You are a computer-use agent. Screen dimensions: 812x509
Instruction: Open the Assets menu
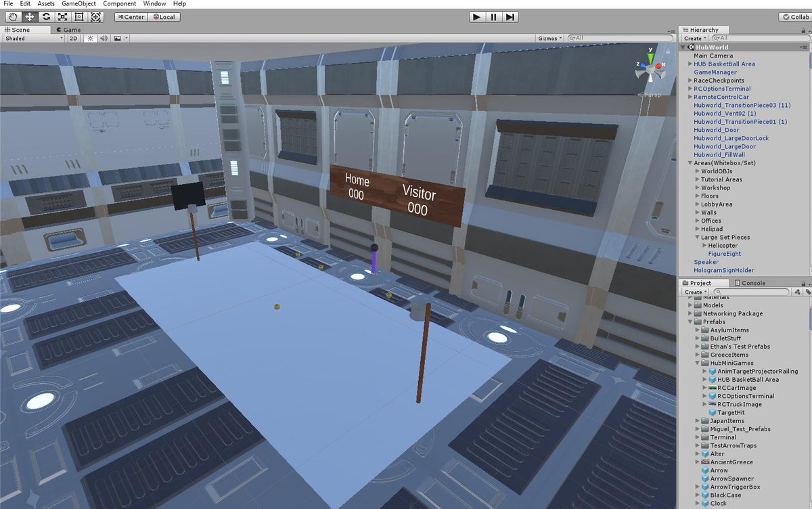pos(46,4)
